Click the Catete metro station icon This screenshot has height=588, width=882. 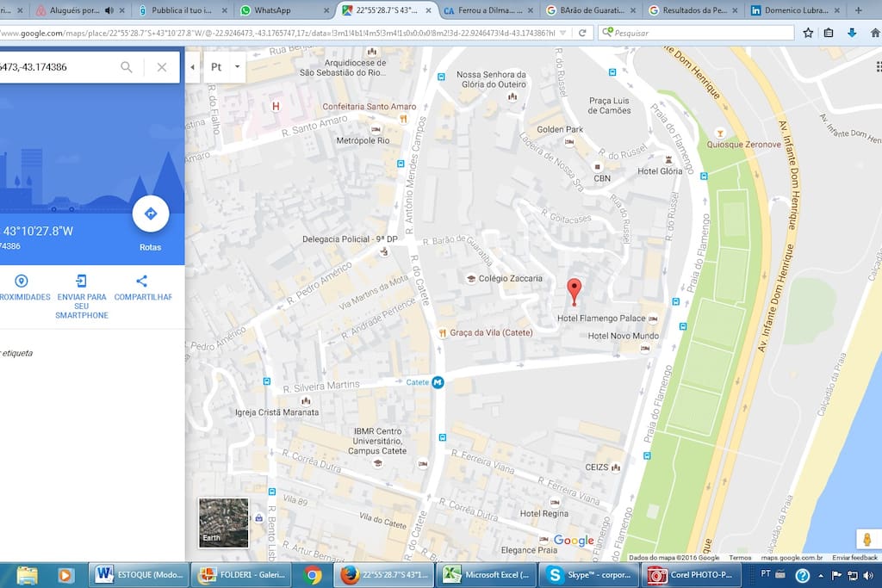pyautogui.click(x=438, y=382)
